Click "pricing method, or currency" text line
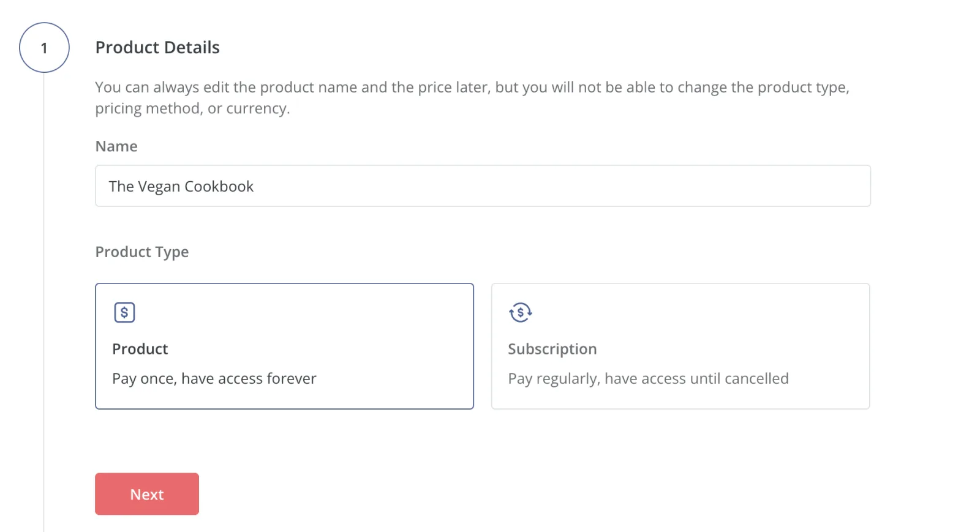This screenshot has height=532, width=980. point(192,109)
